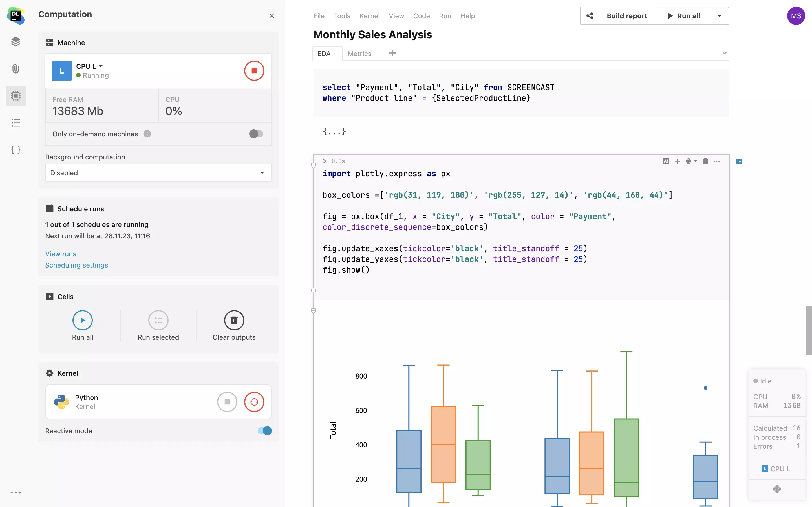The width and height of the screenshot is (812, 507).
Task: Click the AI assistant cell icon
Action: point(666,161)
